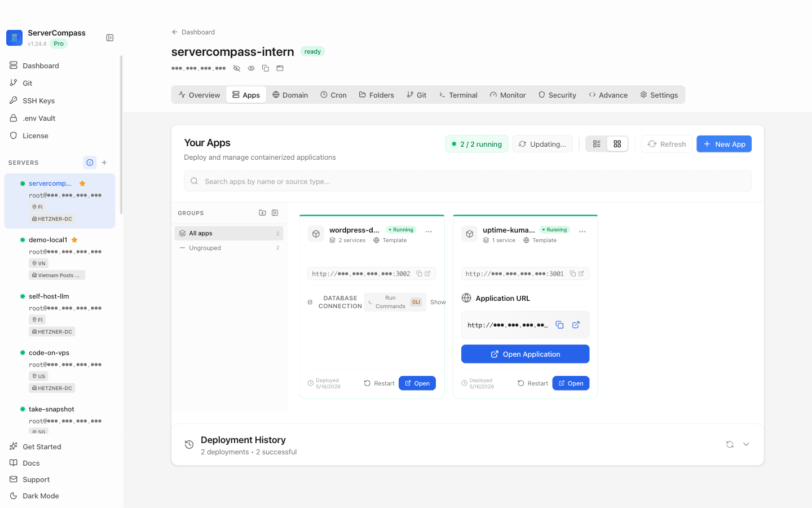Collapse the left sidebar panel icon
Image resolution: width=812 pixels, height=508 pixels.
point(110,38)
